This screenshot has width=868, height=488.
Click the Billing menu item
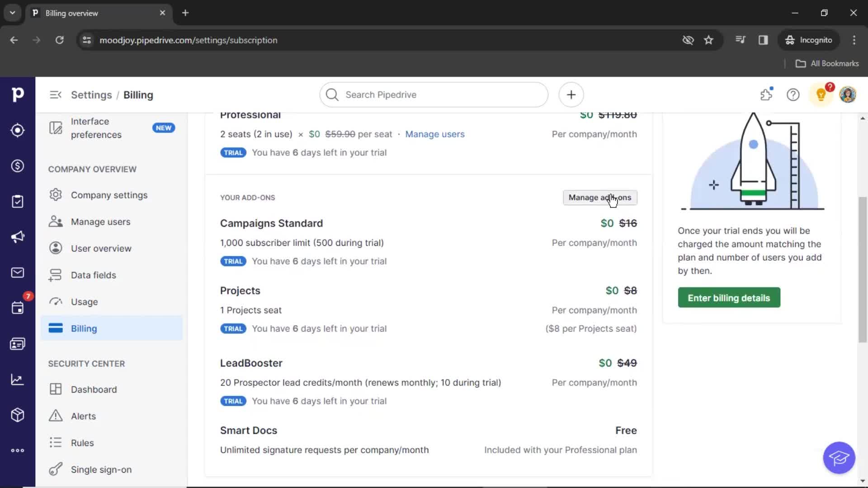coord(84,328)
